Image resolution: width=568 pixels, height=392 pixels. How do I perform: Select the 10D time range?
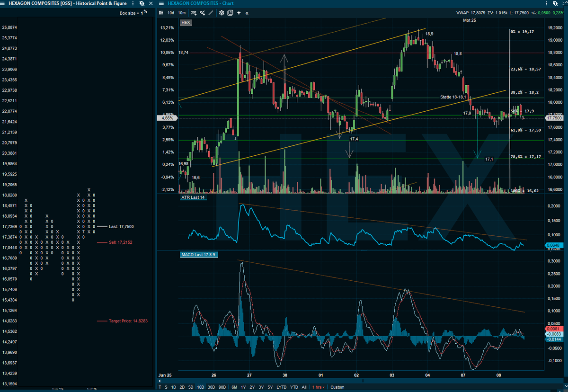click(x=201, y=387)
